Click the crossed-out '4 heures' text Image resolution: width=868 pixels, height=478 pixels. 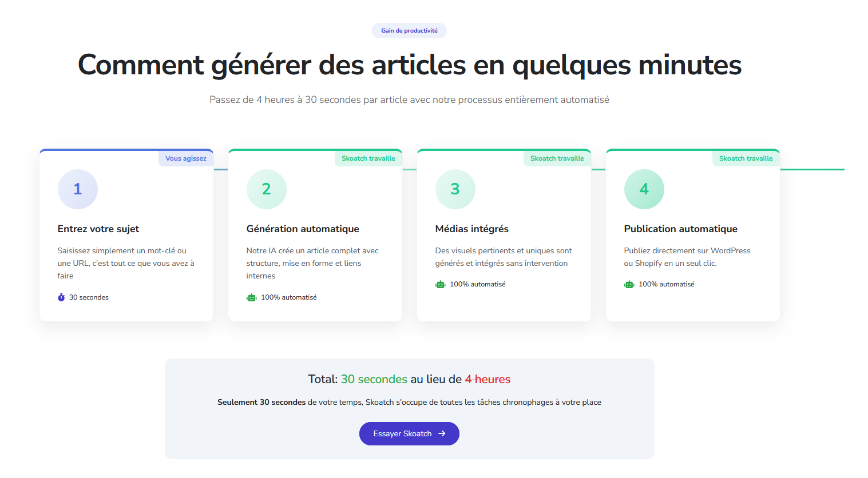(488, 379)
